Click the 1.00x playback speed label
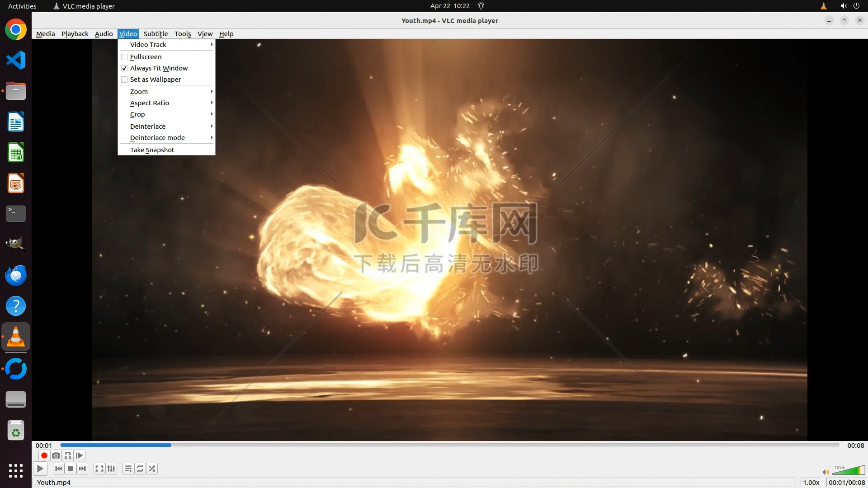The image size is (868, 488). click(811, 483)
